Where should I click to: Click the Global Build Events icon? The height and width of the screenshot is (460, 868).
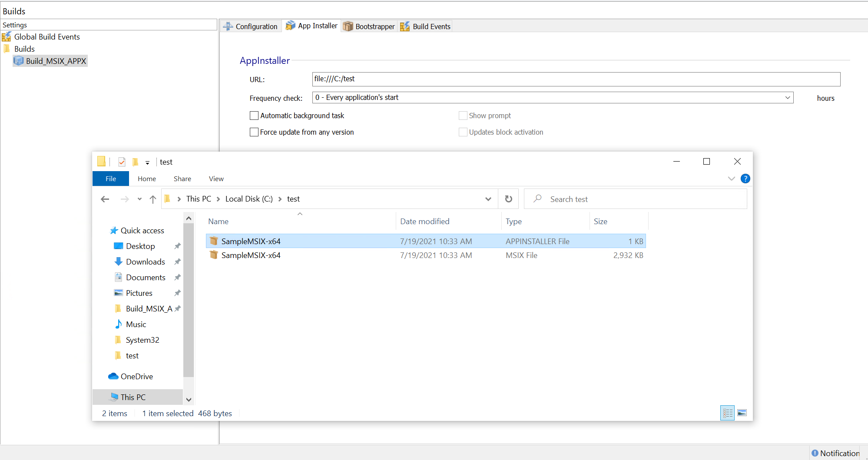coord(7,37)
